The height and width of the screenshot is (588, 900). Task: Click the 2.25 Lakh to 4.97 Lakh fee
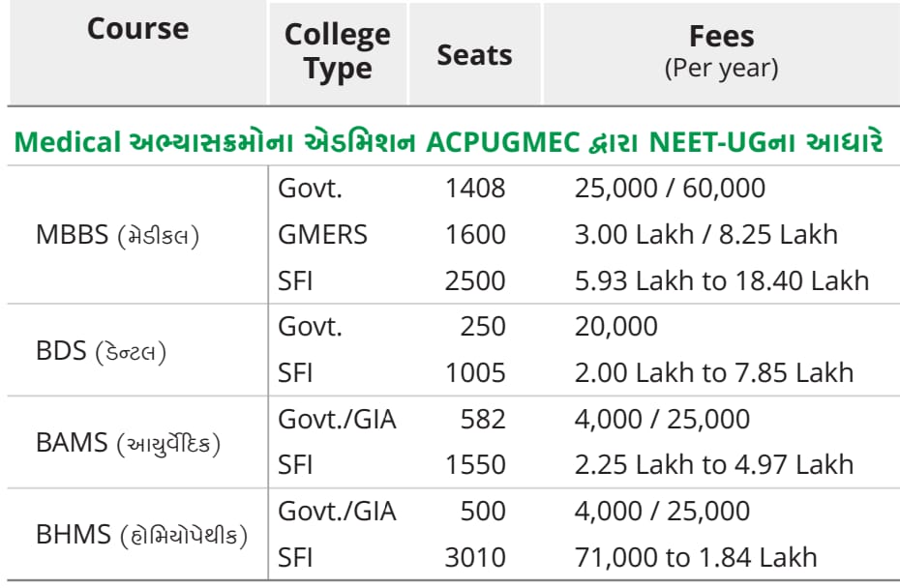714,464
